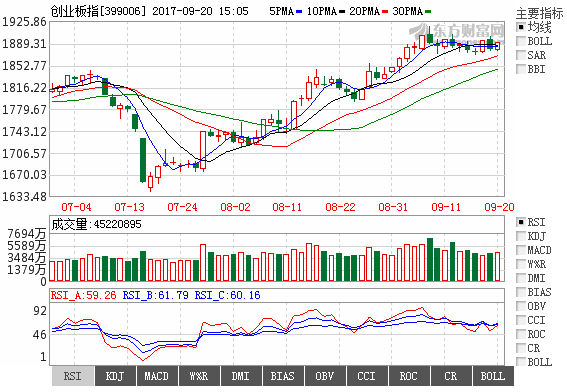
Task: Select the 均线 main indicator checkbox
Action: (x=521, y=27)
